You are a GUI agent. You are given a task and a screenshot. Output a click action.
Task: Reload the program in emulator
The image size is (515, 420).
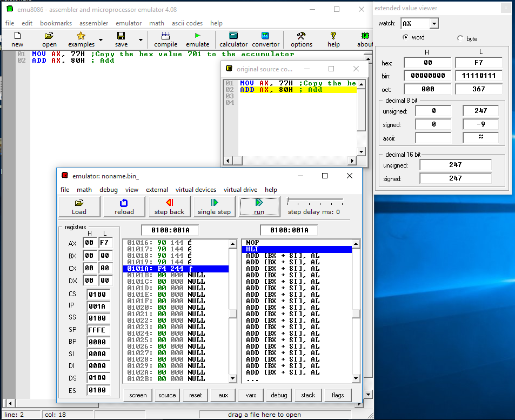[x=124, y=206]
